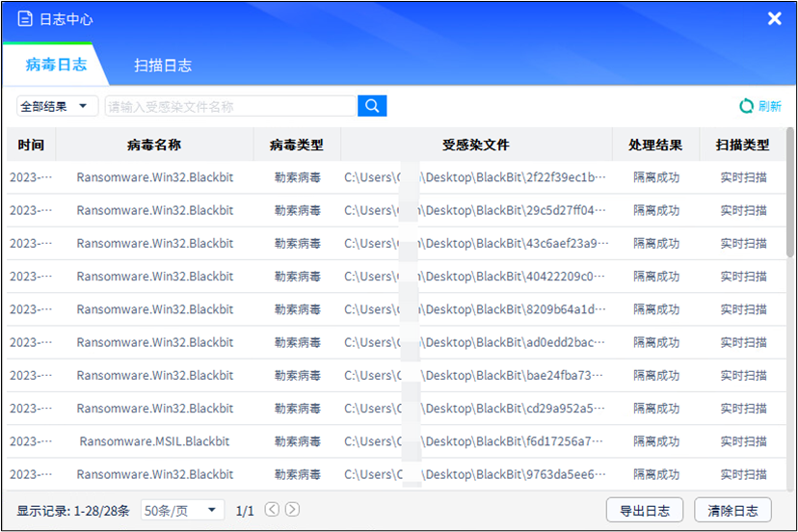Image resolution: width=798 pixels, height=532 pixels.
Task: Click the 清除日志 button
Action: click(732, 511)
